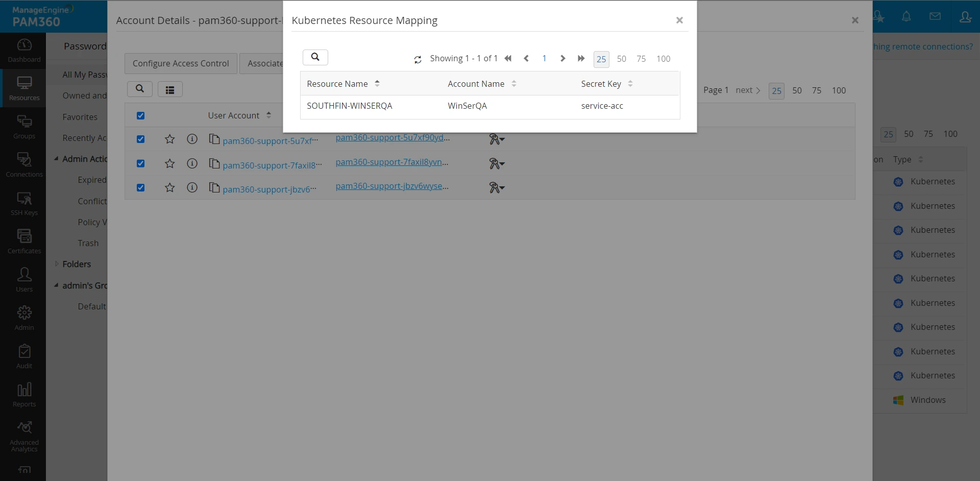This screenshot has height=481, width=980.
Task: Open account actions dropdown for pam360-support-jbzv6
Action: click(497, 188)
